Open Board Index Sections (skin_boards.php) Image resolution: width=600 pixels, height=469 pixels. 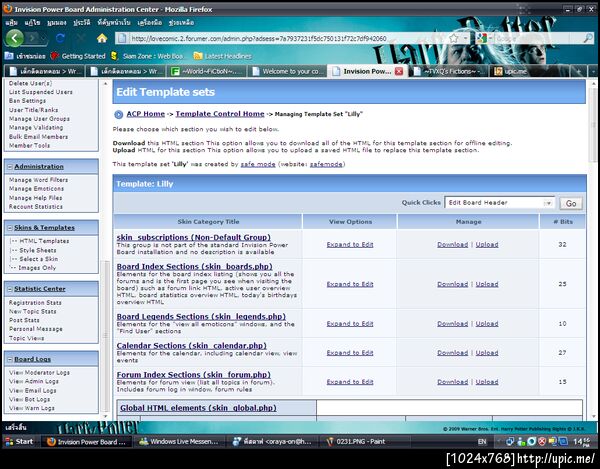pos(194,266)
